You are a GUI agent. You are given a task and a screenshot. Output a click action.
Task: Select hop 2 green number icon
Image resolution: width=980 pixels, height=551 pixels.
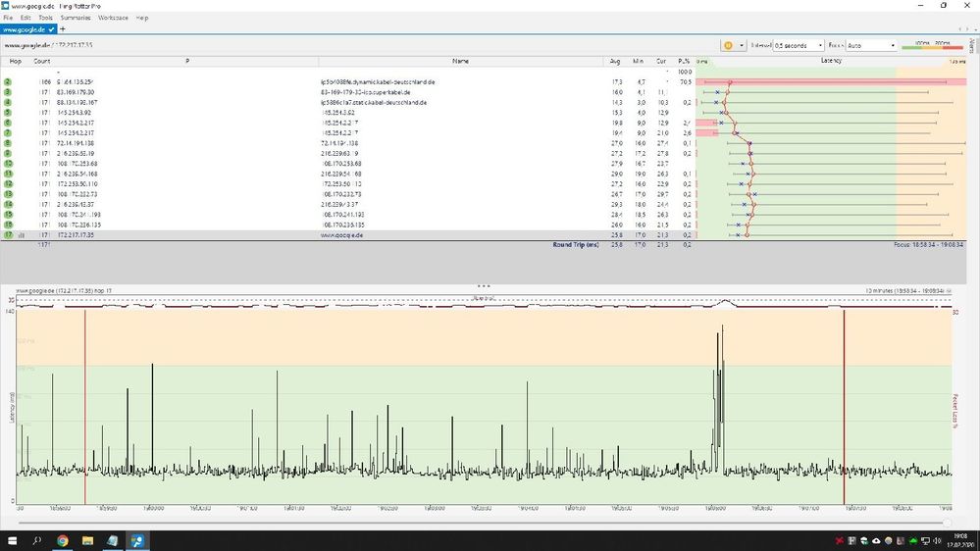(8, 81)
